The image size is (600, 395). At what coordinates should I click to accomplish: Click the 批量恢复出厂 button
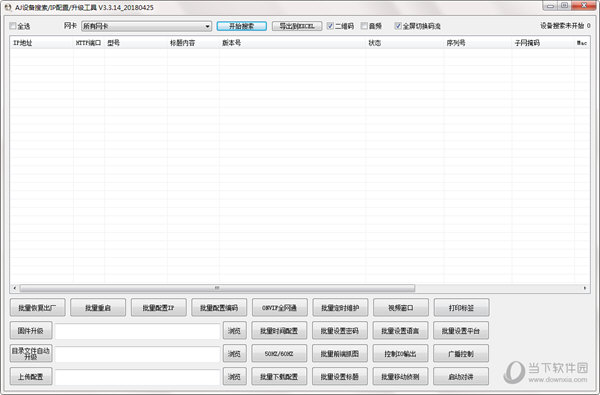pos(38,307)
